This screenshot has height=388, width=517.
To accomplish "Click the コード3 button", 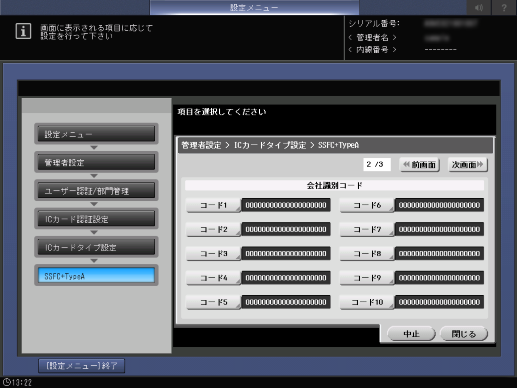I will 213,253.
